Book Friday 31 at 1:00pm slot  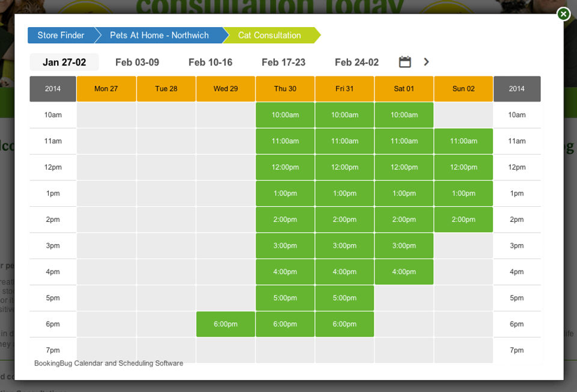[345, 193]
